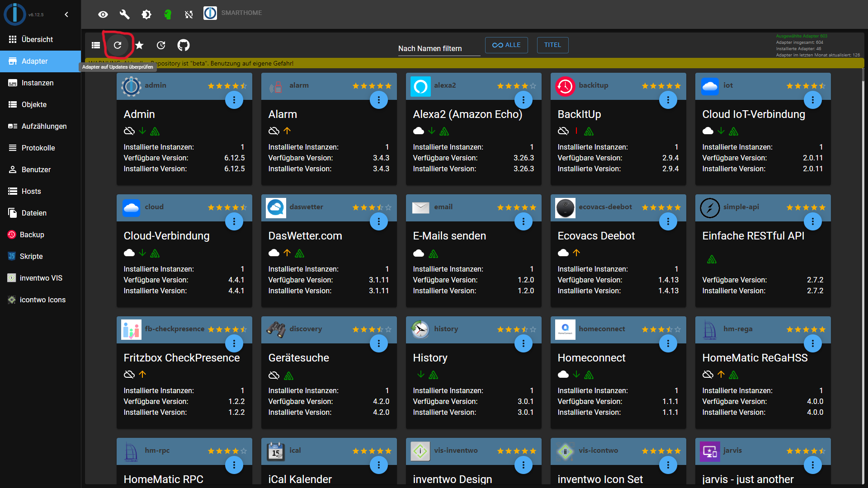868x488 pixels.
Task: Open Skripte sidebar entry
Action: (41, 256)
